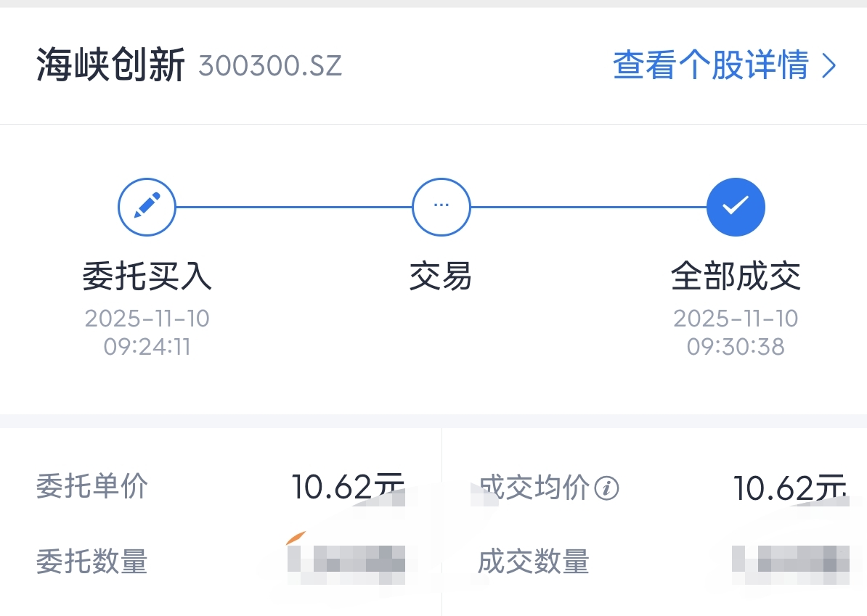Click the 成交数量 label
Viewport: 867px width, 616px height.
pos(534,562)
